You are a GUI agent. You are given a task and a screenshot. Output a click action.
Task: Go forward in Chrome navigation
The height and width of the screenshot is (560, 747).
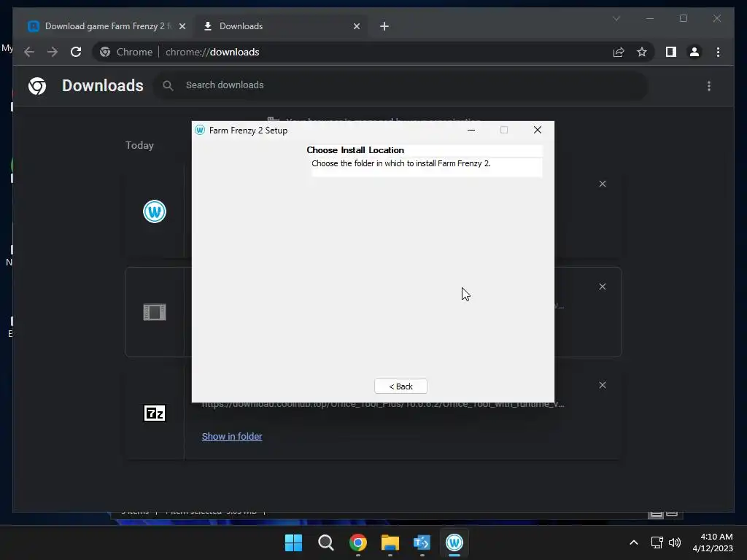(x=53, y=52)
